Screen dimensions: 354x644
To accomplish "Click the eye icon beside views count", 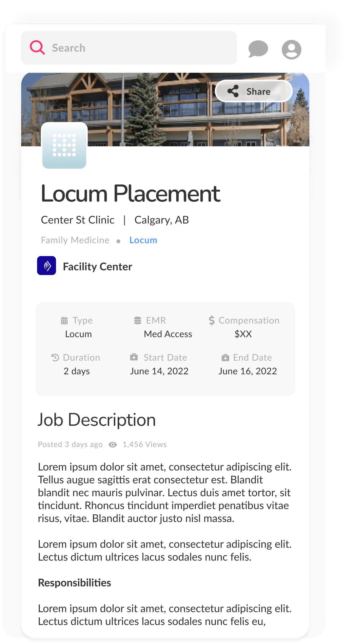I will [113, 444].
